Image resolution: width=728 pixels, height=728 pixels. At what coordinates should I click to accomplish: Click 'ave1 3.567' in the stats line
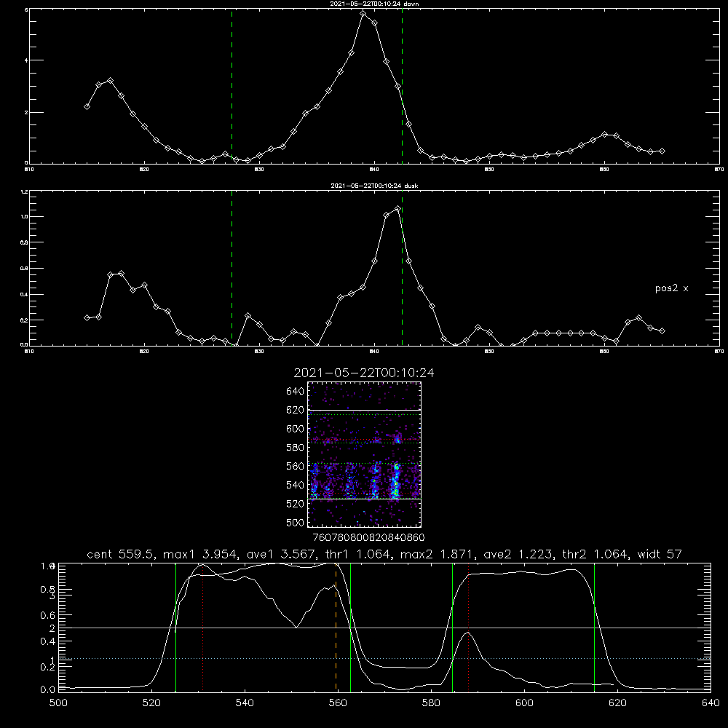pyautogui.click(x=280, y=554)
